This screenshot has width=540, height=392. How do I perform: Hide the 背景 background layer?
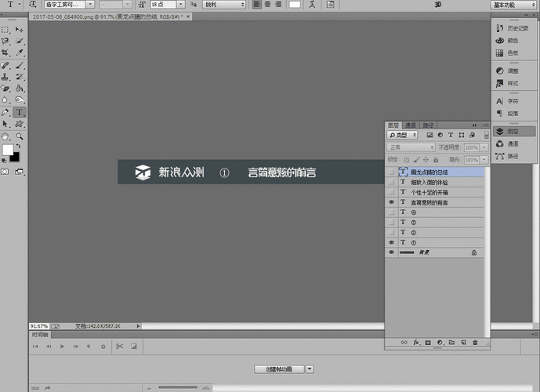[392, 252]
